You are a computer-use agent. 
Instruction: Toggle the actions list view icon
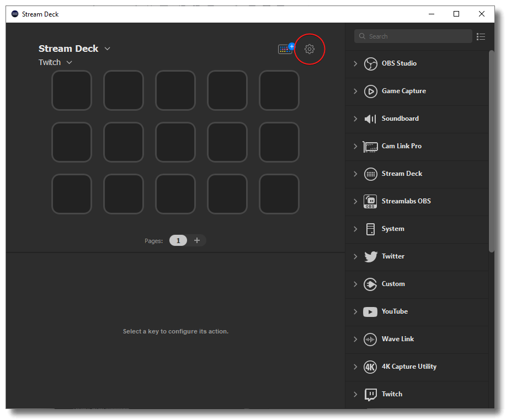pyautogui.click(x=481, y=36)
